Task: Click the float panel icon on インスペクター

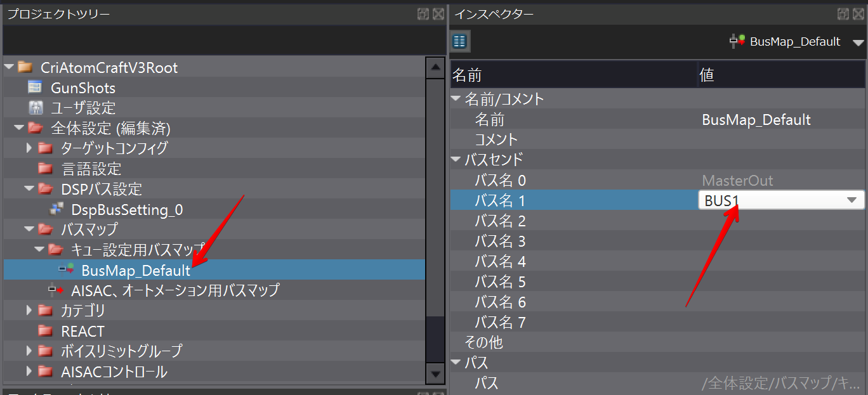Action: pos(844,13)
